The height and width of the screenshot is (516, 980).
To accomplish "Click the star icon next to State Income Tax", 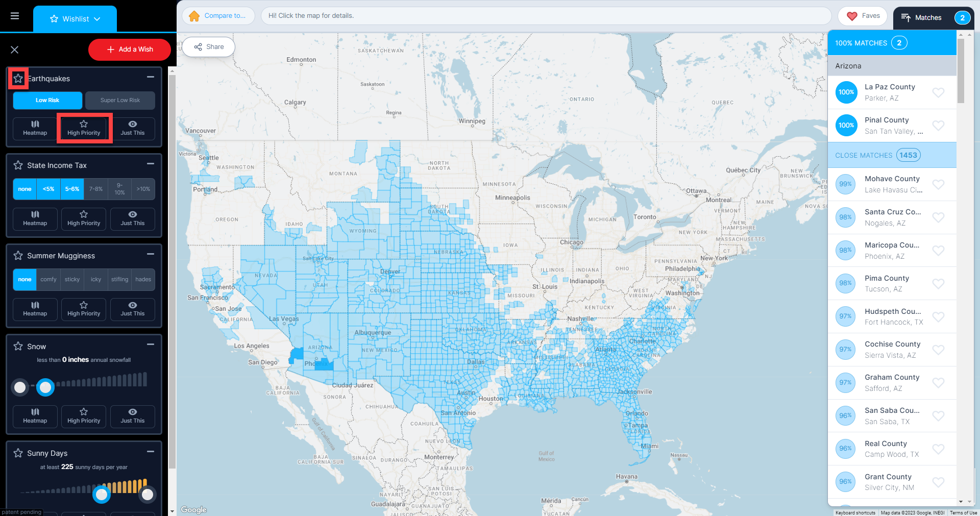I will [x=18, y=165].
